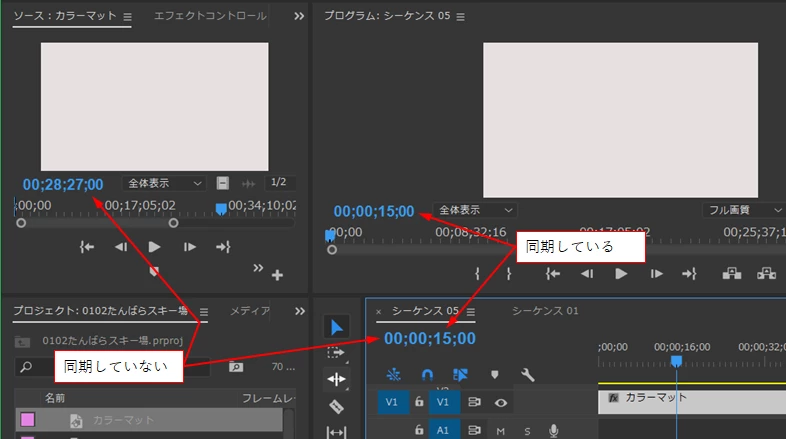Viewport: 786px width, 439px height.
Task: Select カラーマット clip on V1 track
Action: pos(692,402)
